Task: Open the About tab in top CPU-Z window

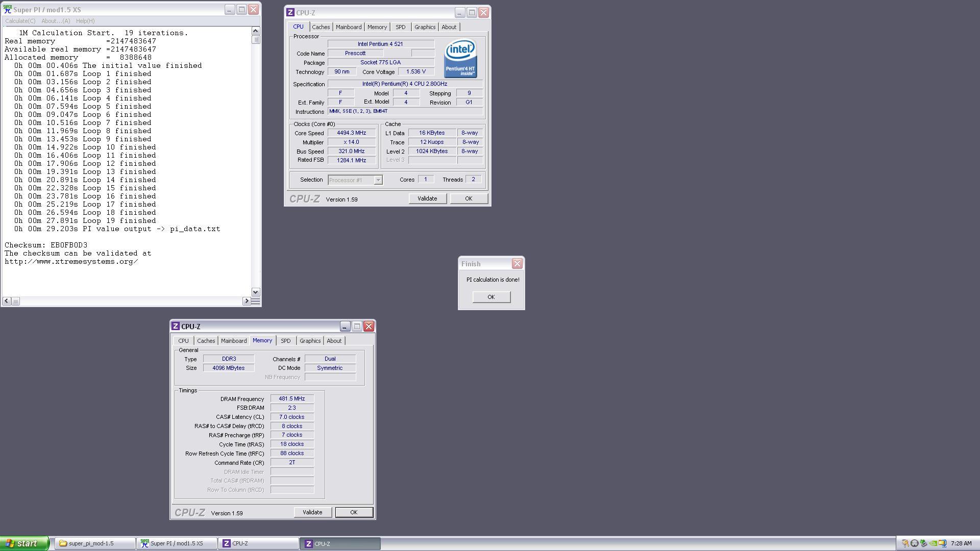Action: pos(449,27)
